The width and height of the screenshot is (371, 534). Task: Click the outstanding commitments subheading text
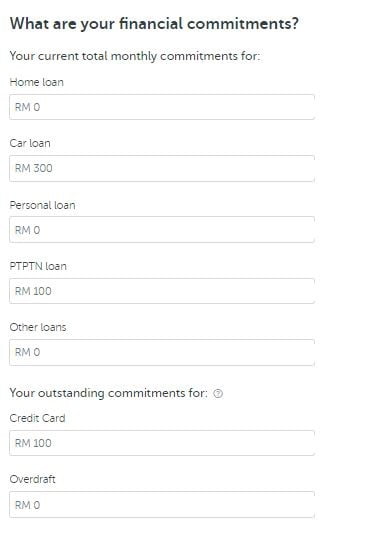coord(108,393)
